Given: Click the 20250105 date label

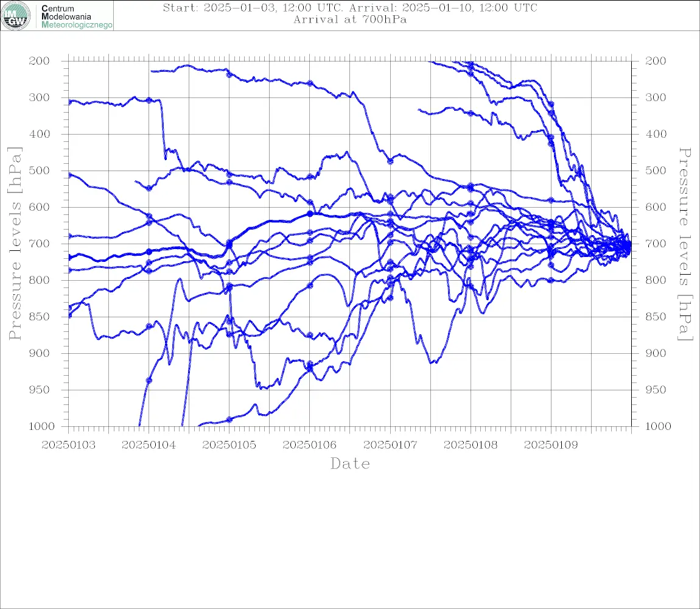Looking at the screenshot, I should (x=229, y=445).
